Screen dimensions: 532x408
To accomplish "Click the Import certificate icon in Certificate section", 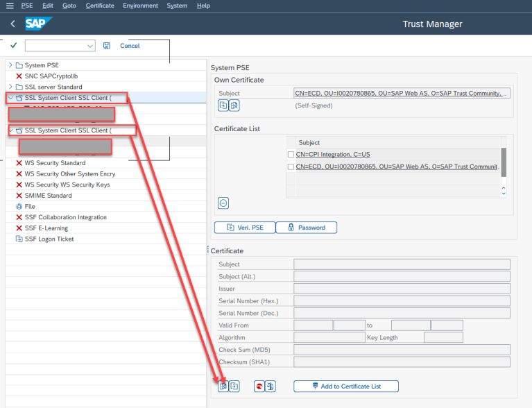I will coord(223,386).
